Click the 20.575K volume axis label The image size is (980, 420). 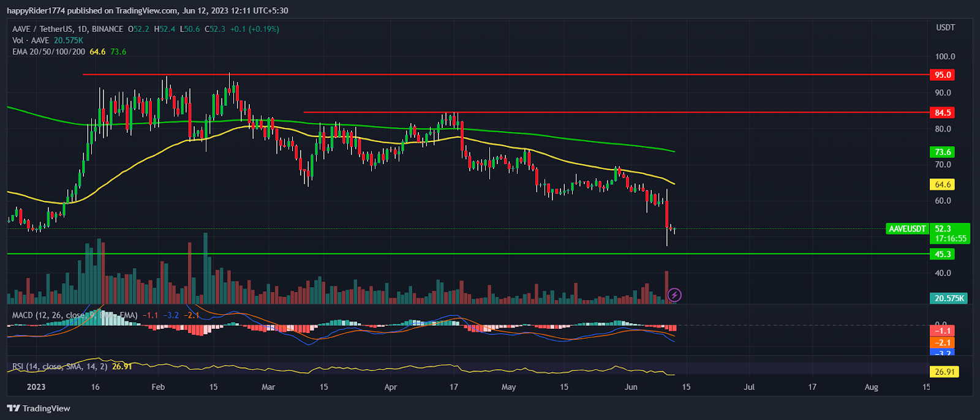949,298
